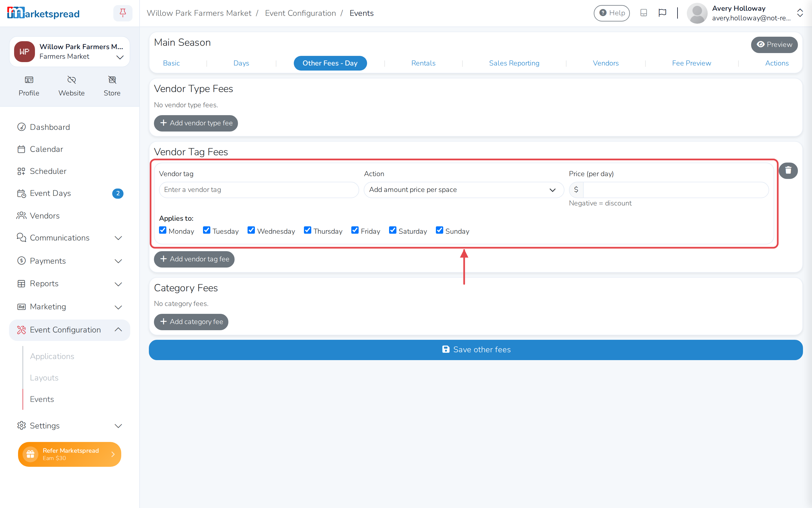
Task: Uncheck the Thursday checkbox
Action: coord(308,230)
